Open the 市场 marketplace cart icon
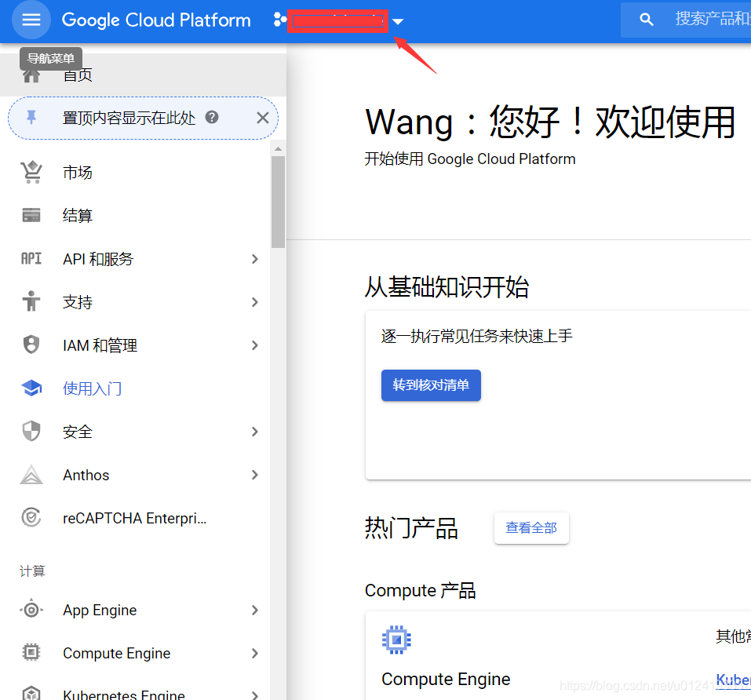 coord(31,173)
